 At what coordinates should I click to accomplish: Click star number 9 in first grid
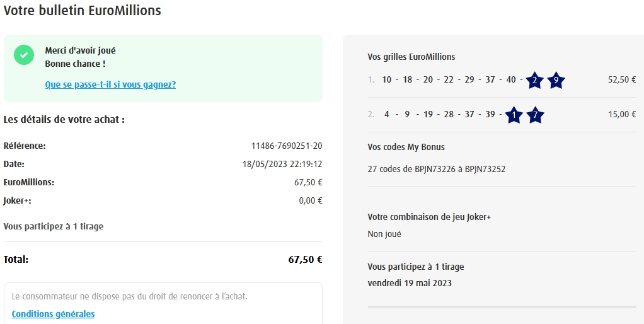555,80
